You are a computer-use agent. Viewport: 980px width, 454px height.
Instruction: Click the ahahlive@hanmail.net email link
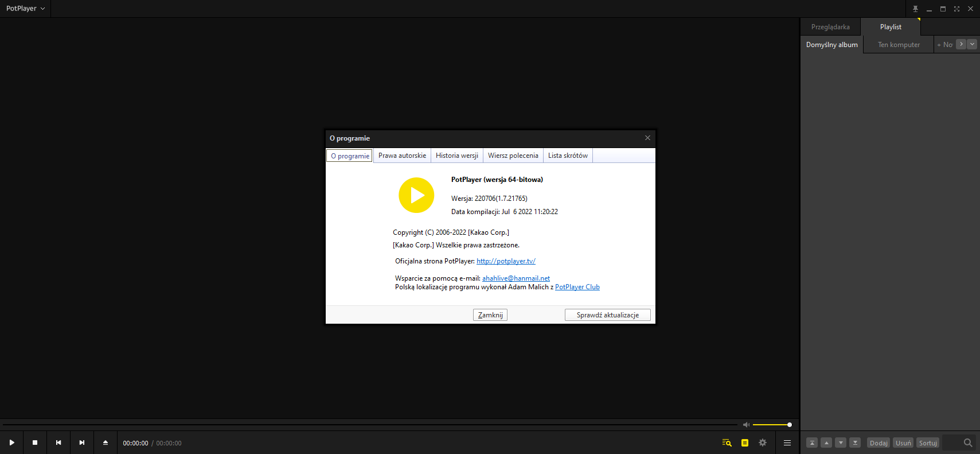pos(516,278)
